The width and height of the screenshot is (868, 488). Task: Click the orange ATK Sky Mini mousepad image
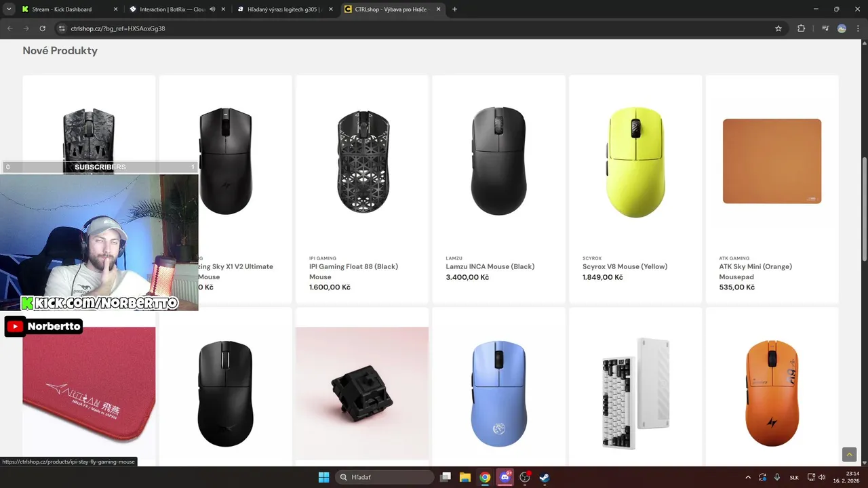coord(772,161)
